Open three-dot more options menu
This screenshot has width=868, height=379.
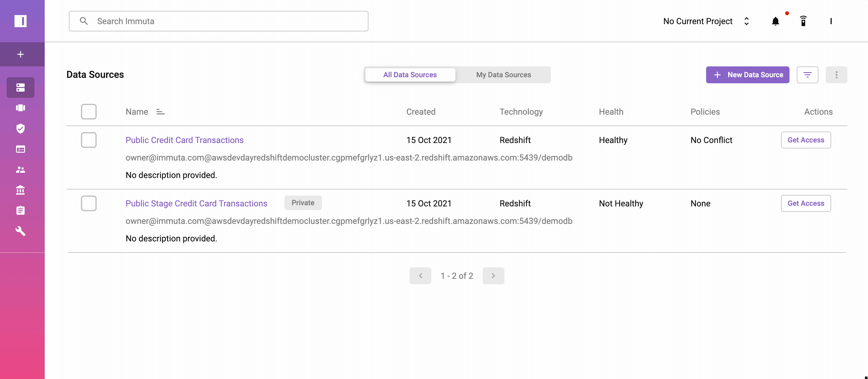click(x=836, y=75)
